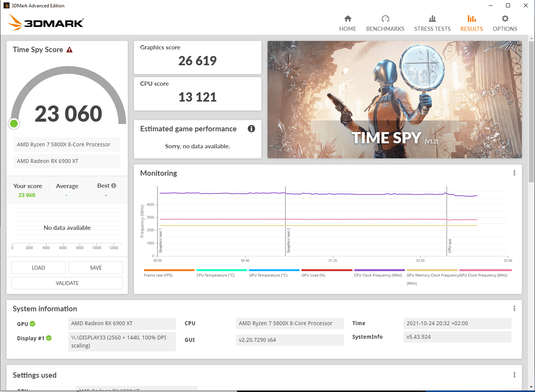Toggle Frame rate (FPS) legend swatch
This screenshot has width=535, height=392.
click(169, 270)
